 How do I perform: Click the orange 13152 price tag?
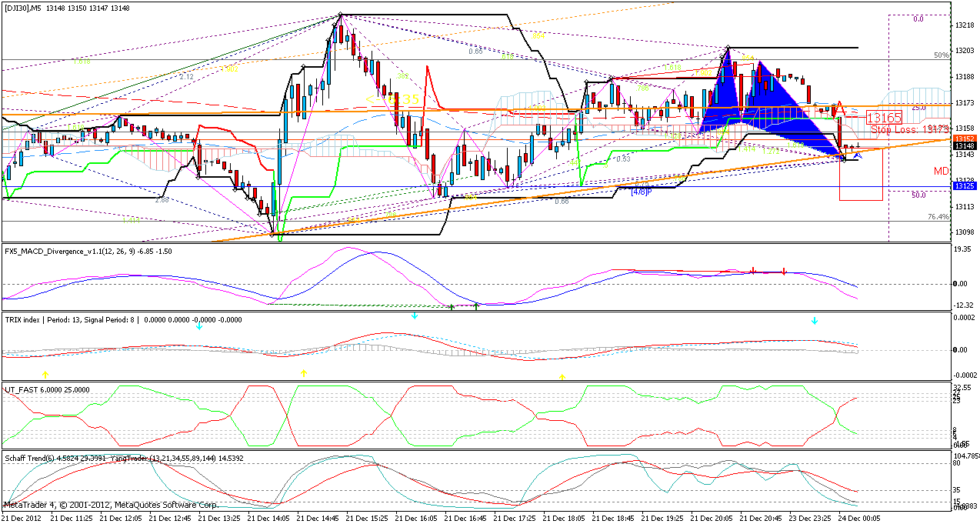coord(965,139)
